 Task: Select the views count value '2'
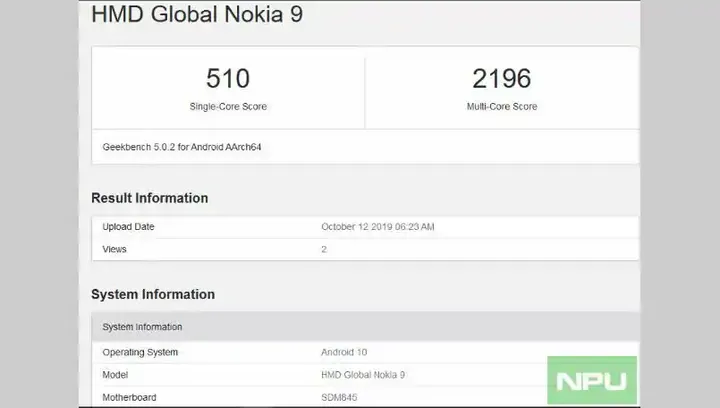(324, 249)
